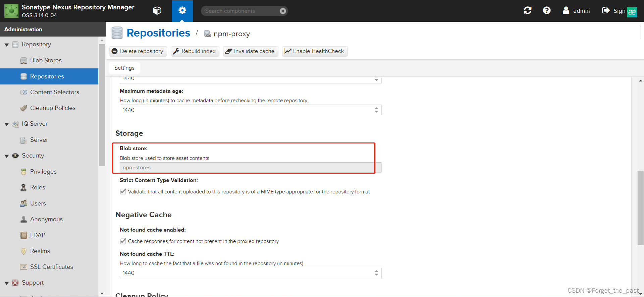Clear the search components field
Viewport: 644px width, 297px height.
tap(283, 11)
